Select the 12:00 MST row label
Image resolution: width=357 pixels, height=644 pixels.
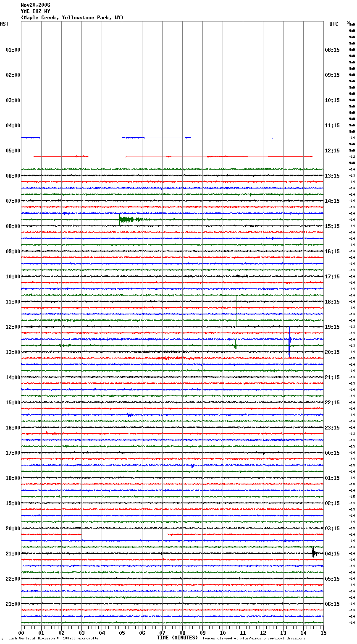13,327
